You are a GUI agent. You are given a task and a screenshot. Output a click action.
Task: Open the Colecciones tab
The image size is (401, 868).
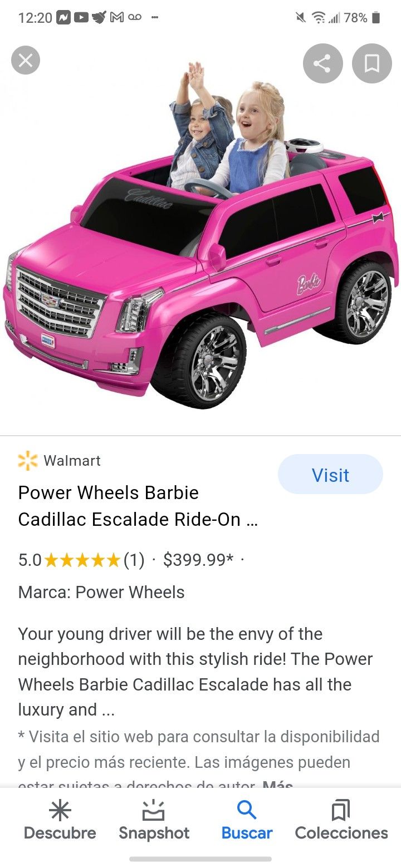341,820
